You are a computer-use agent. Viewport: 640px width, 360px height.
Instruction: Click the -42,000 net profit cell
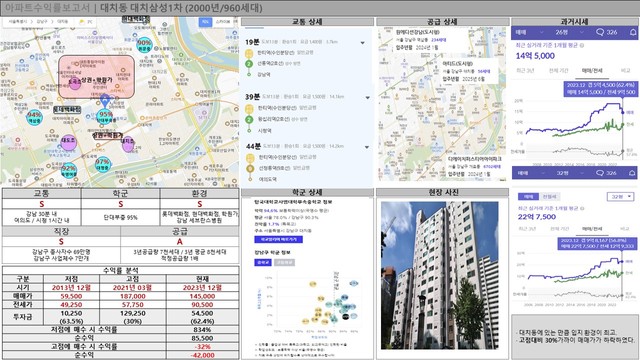(202, 355)
